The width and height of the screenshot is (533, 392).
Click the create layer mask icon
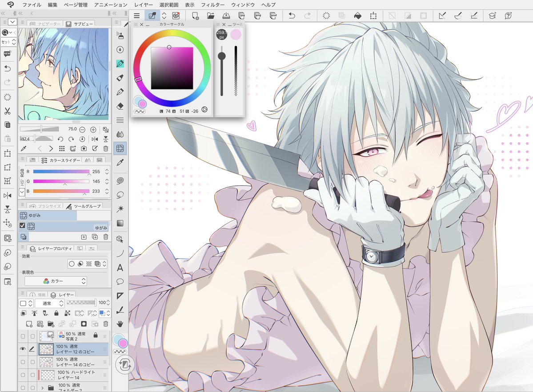pyautogui.click(x=84, y=324)
